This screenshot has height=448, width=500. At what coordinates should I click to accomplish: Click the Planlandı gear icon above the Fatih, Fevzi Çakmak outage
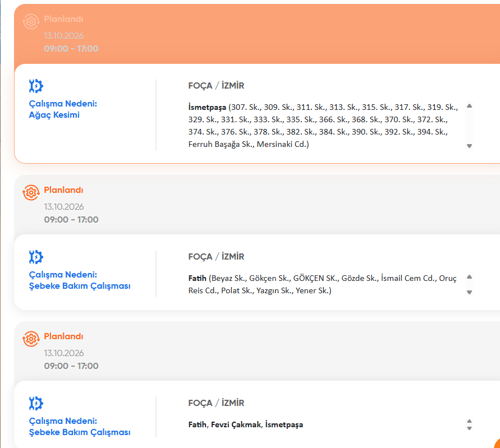tap(31, 339)
